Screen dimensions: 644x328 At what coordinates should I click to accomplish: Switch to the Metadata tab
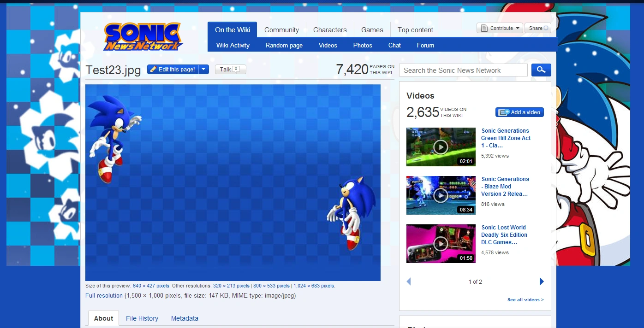pyautogui.click(x=185, y=318)
